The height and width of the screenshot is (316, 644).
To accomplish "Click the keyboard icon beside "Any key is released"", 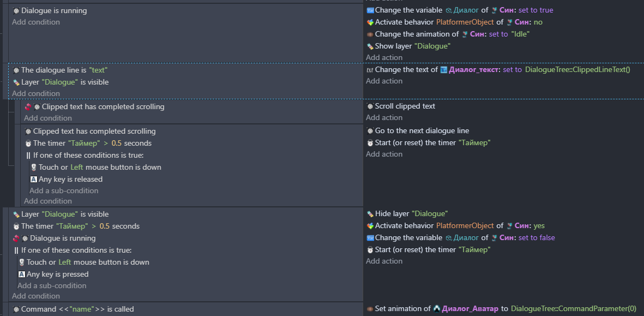I will click(x=33, y=179).
